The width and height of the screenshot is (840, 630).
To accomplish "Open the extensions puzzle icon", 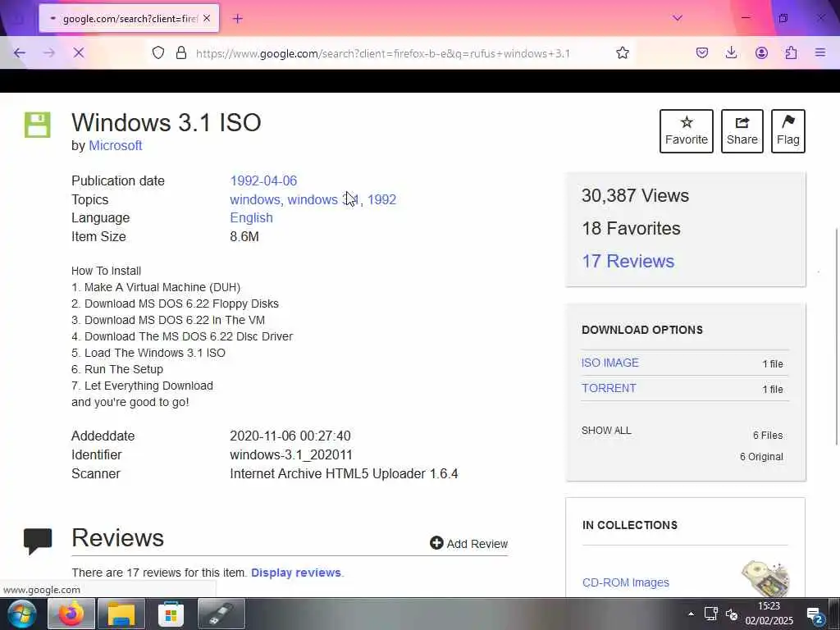I will tap(791, 53).
